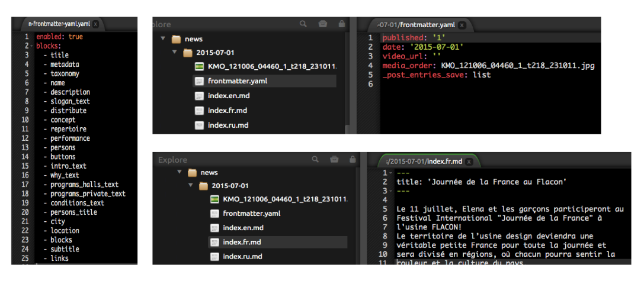The height and width of the screenshot is (281, 644).
Task: Click the 'repertoire' list entry
Action: tap(68, 129)
